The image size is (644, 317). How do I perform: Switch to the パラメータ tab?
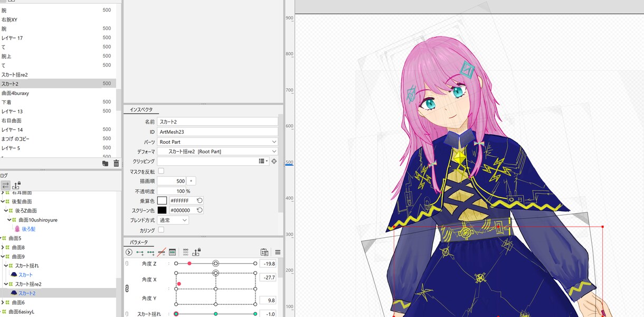click(x=140, y=242)
